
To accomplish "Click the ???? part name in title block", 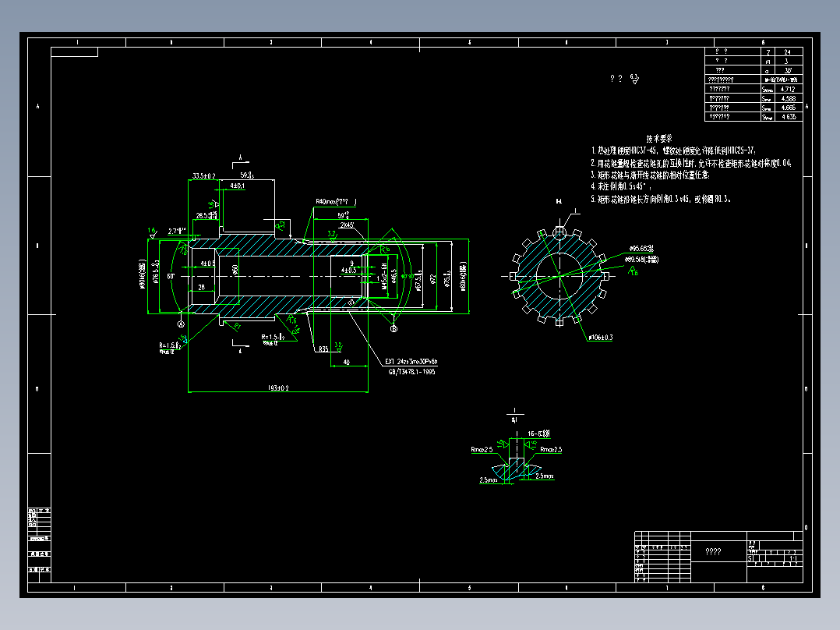I will pyautogui.click(x=713, y=552).
